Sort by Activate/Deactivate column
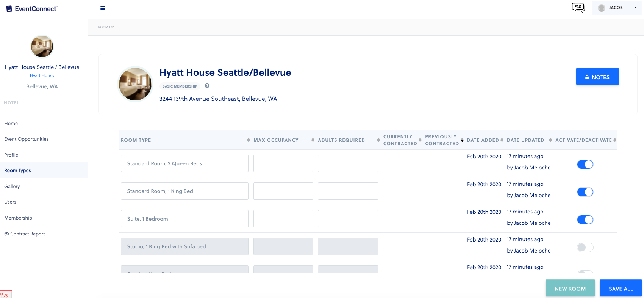The width and height of the screenshot is (644, 298). [615, 140]
